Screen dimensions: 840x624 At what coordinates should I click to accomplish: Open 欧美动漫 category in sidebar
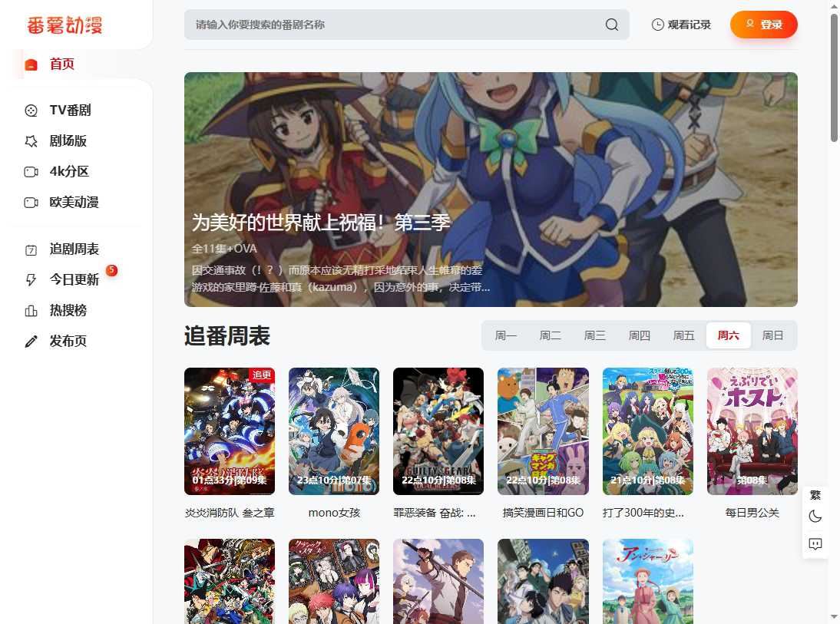pos(74,203)
